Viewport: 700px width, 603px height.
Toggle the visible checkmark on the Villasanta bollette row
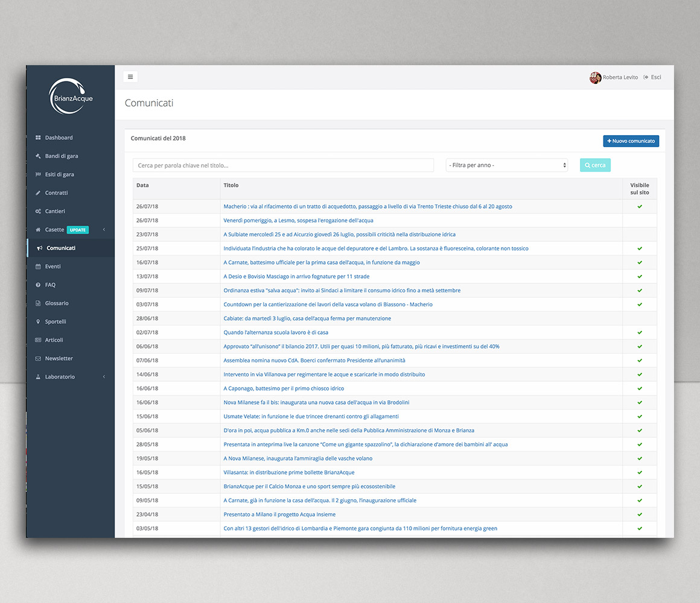point(640,472)
